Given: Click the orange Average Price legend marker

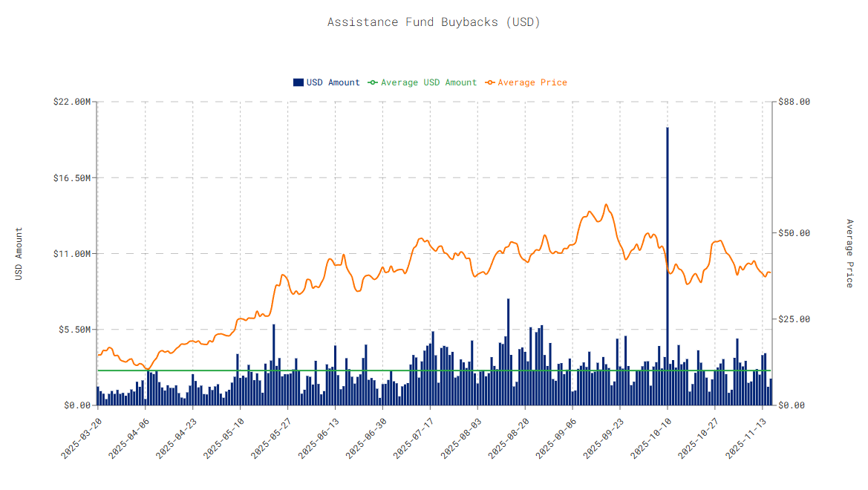Looking at the screenshot, I should [490, 82].
